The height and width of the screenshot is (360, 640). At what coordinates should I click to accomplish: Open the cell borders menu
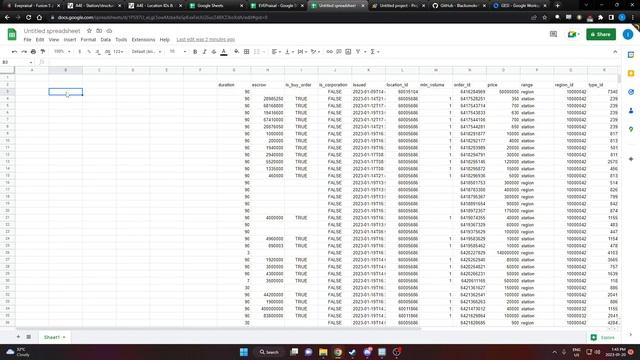[247, 52]
